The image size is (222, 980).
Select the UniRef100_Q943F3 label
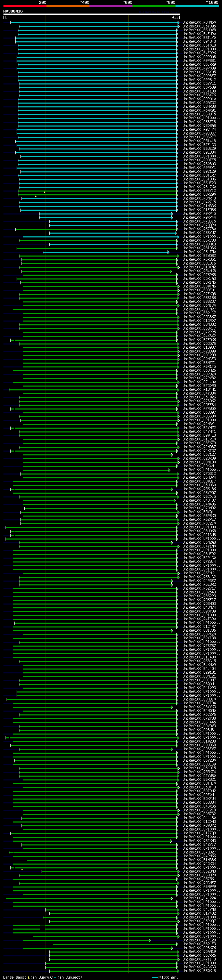(x=199, y=41)
